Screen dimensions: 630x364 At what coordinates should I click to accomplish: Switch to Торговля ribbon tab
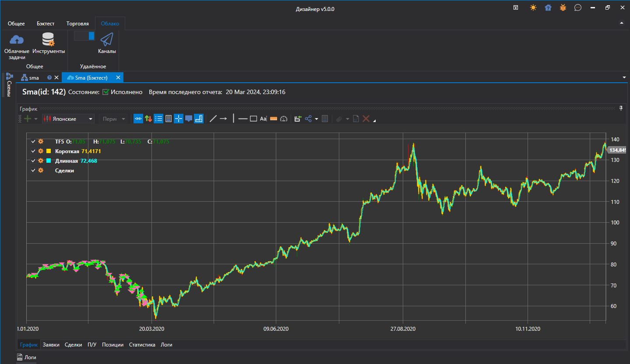click(77, 24)
